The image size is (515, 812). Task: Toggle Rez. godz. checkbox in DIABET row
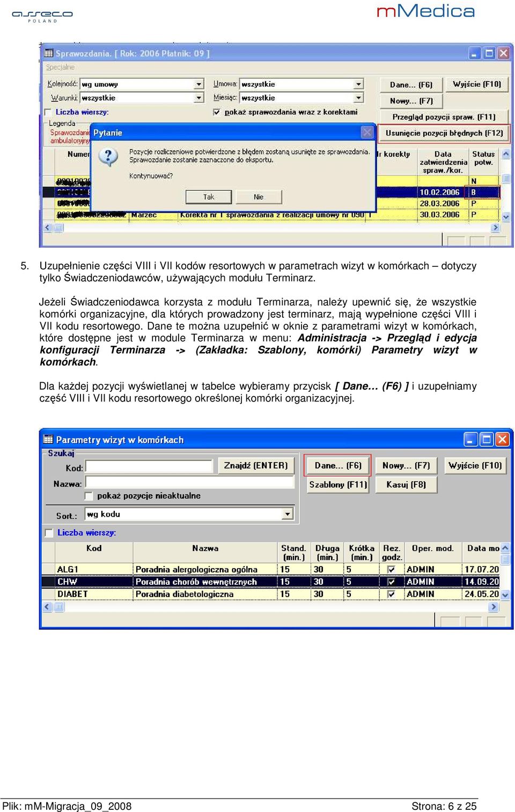pos(391,594)
